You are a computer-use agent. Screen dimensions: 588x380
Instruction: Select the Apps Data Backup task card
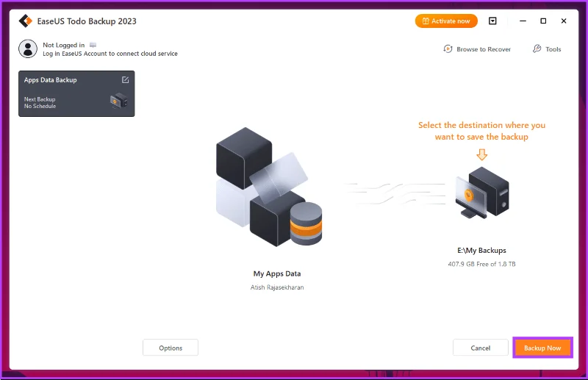click(x=76, y=93)
